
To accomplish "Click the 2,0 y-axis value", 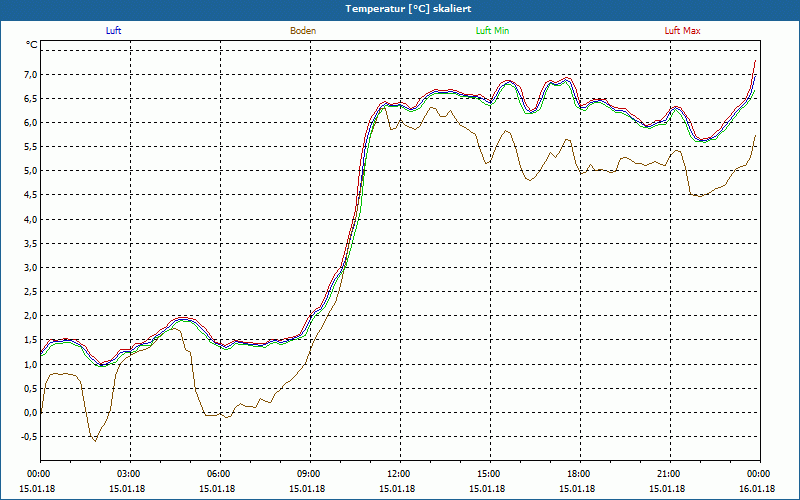I will coord(30,316).
